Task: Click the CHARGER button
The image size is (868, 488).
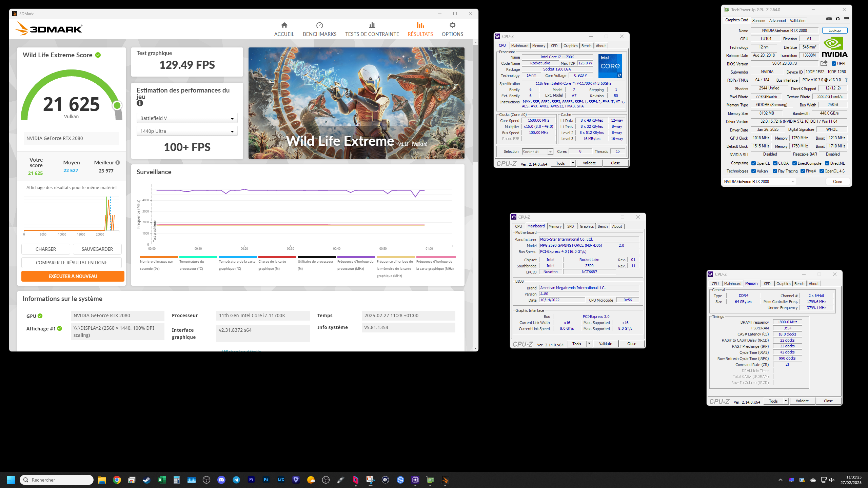Action: pyautogui.click(x=46, y=249)
